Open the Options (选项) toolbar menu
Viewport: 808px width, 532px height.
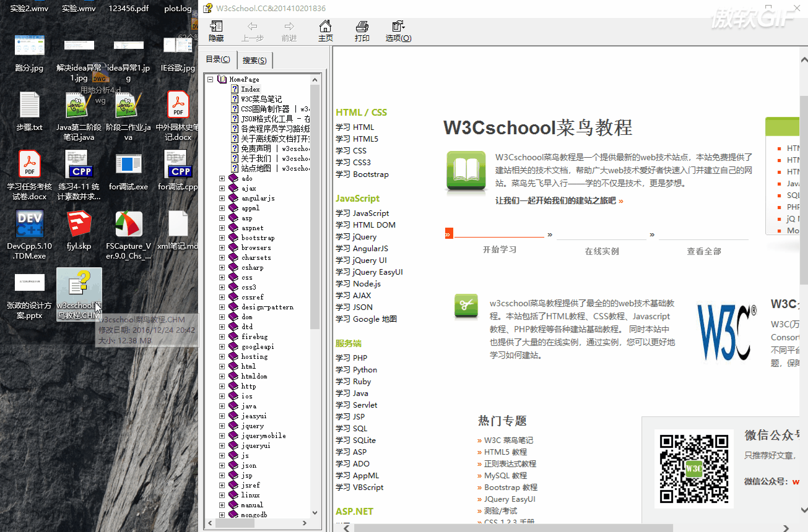[x=398, y=31]
